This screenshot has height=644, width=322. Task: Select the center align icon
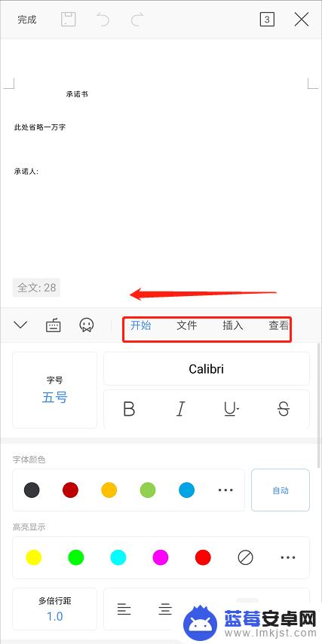pyautogui.click(x=165, y=609)
